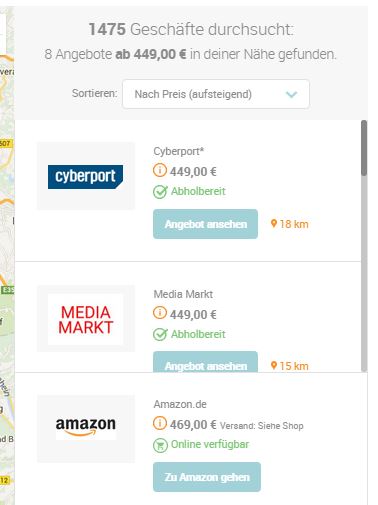Click the chevron arrow in sort dropdown

[291, 95]
